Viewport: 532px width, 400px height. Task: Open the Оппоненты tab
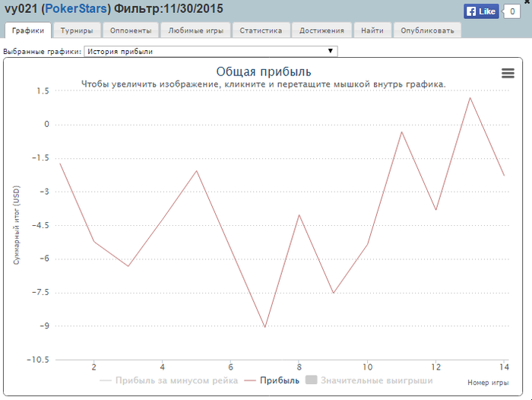tap(131, 30)
